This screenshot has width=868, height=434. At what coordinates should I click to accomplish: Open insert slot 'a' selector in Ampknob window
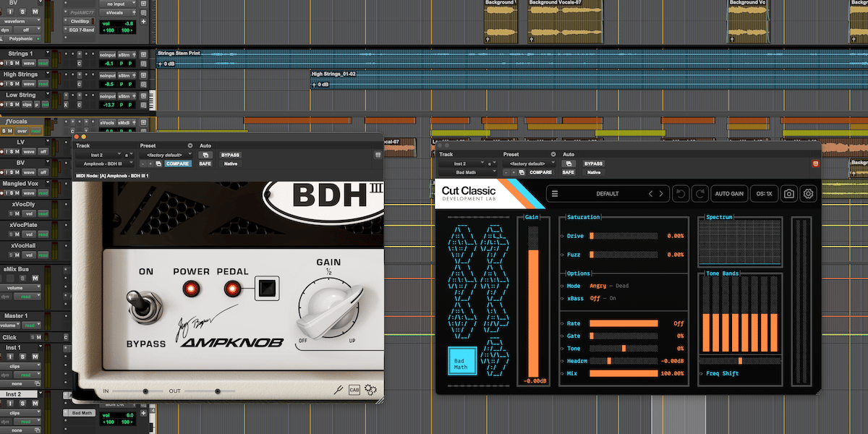pos(128,155)
